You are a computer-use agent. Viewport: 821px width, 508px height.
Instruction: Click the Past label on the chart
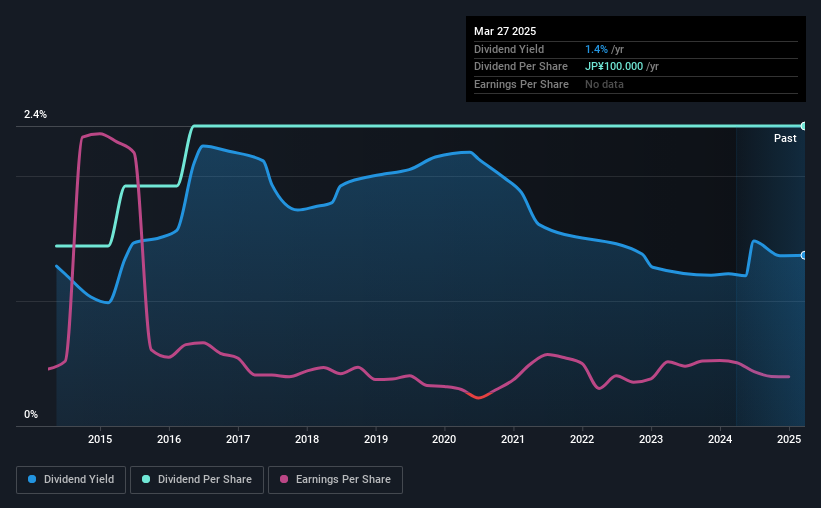pos(785,138)
